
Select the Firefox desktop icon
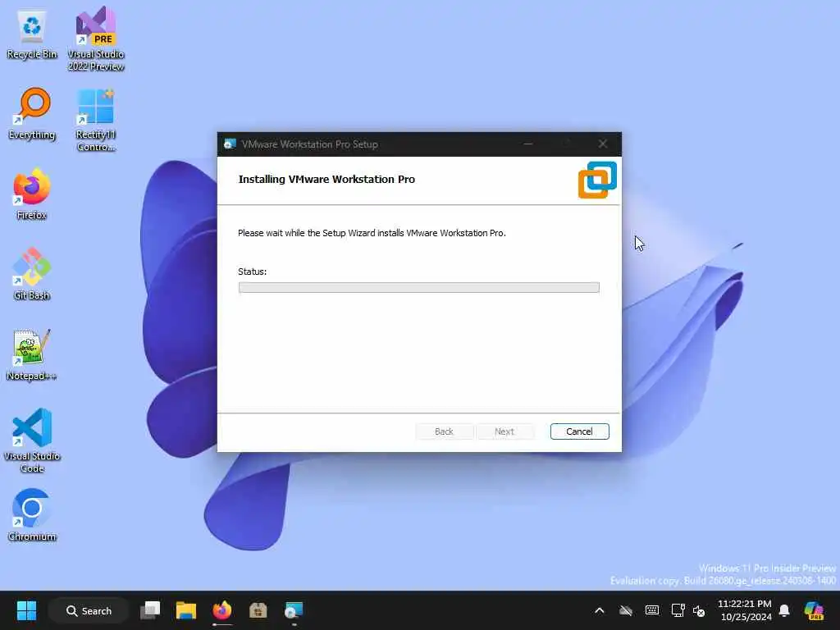tap(32, 194)
